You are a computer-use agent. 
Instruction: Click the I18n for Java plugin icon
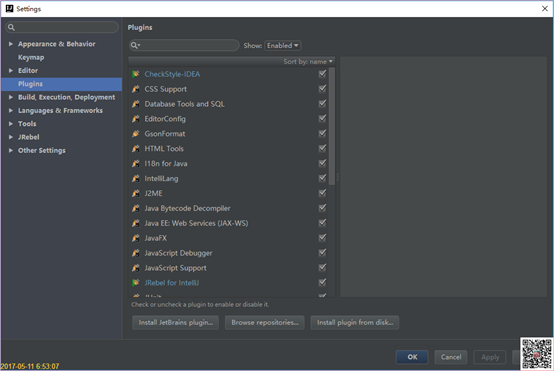click(136, 164)
